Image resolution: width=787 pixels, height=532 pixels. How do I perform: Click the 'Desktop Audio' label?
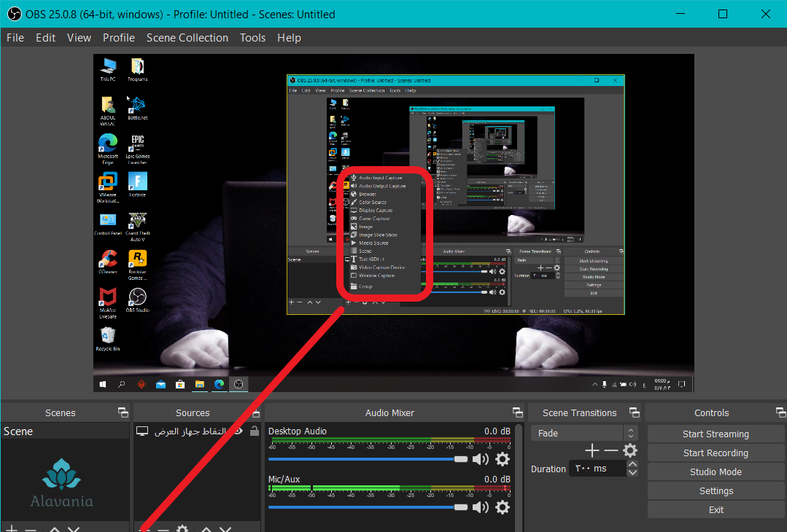tap(297, 431)
